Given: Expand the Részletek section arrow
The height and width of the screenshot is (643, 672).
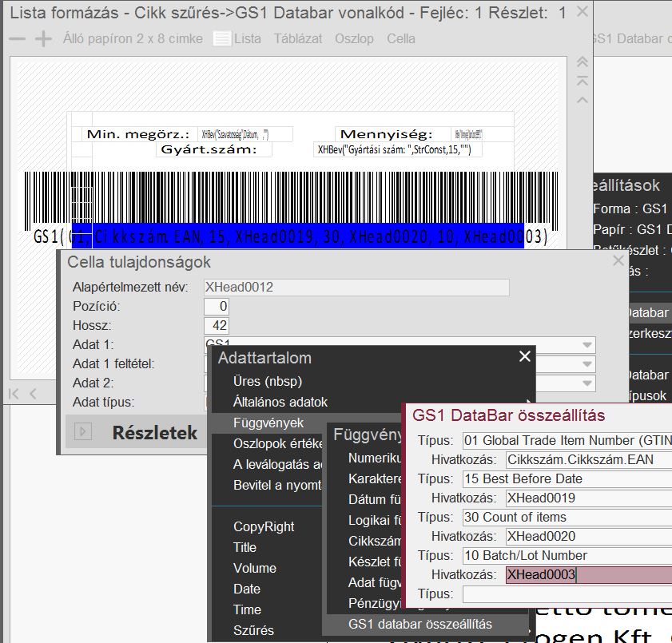Looking at the screenshot, I should [x=83, y=431].
